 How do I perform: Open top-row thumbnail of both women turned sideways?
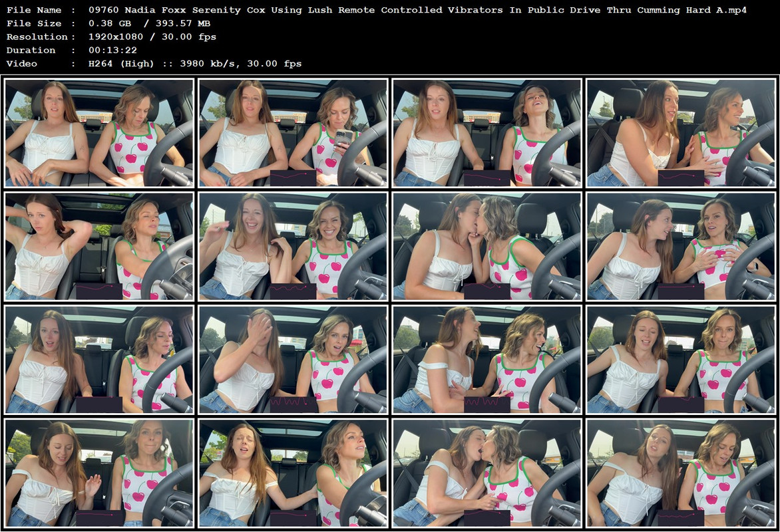tap(681, 133)
